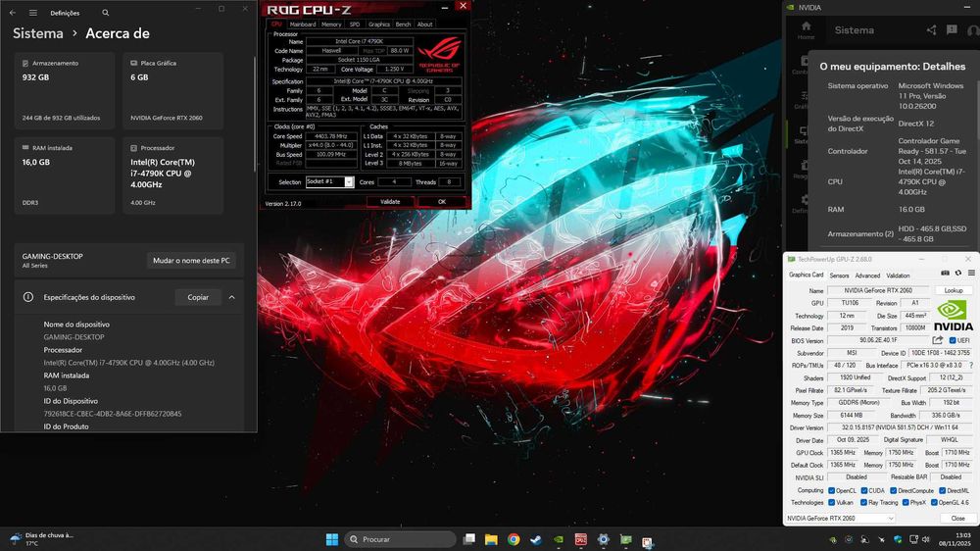Click the GPU-Z screenshot camera icon

tap(945, 274)
